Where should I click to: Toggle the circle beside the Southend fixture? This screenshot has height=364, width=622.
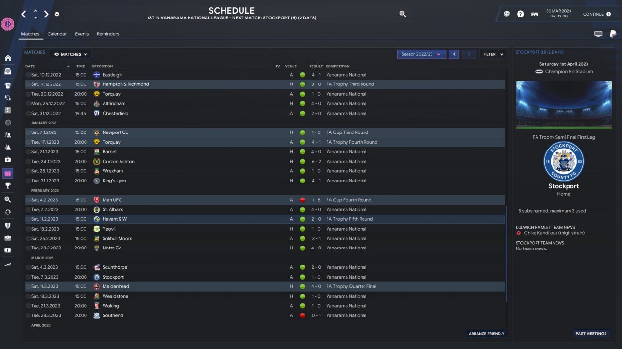28,315
